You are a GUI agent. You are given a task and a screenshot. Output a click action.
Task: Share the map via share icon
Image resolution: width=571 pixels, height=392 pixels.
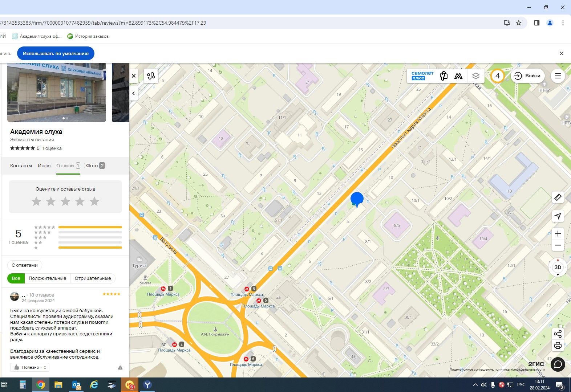click(x=558, y=334)
